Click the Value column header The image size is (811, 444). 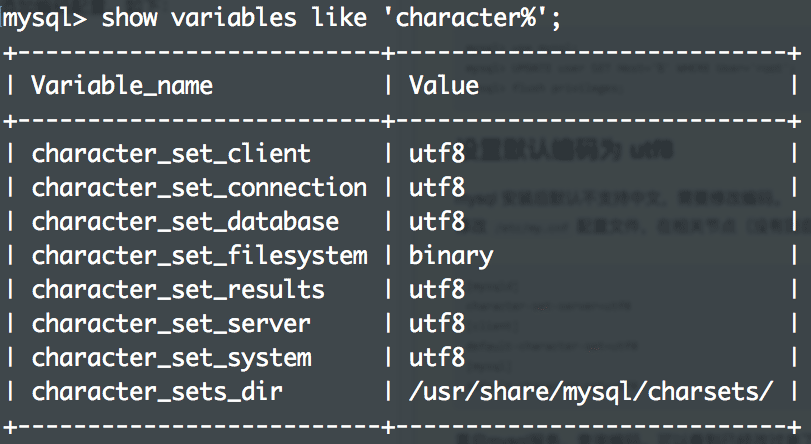(x=444, y=85)
